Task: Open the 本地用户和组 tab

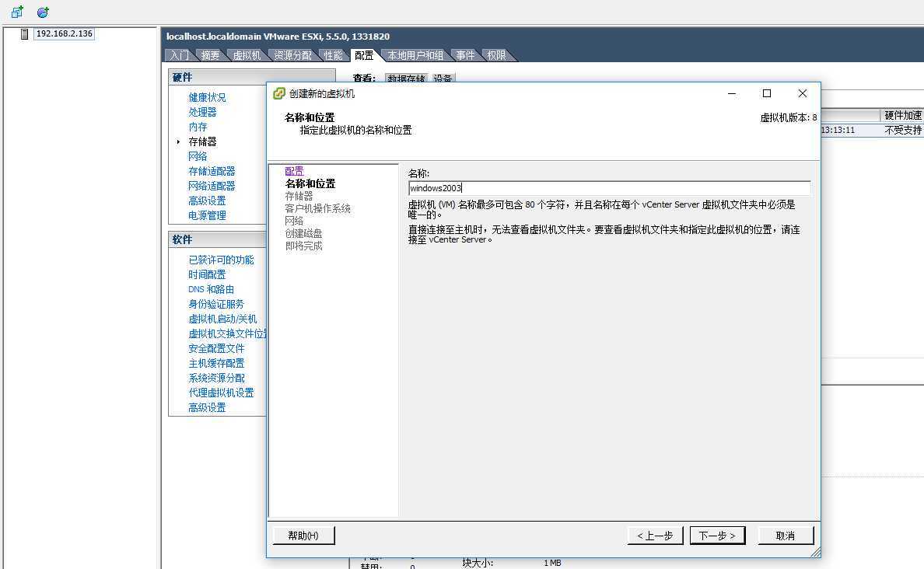Action: (415, 55)
